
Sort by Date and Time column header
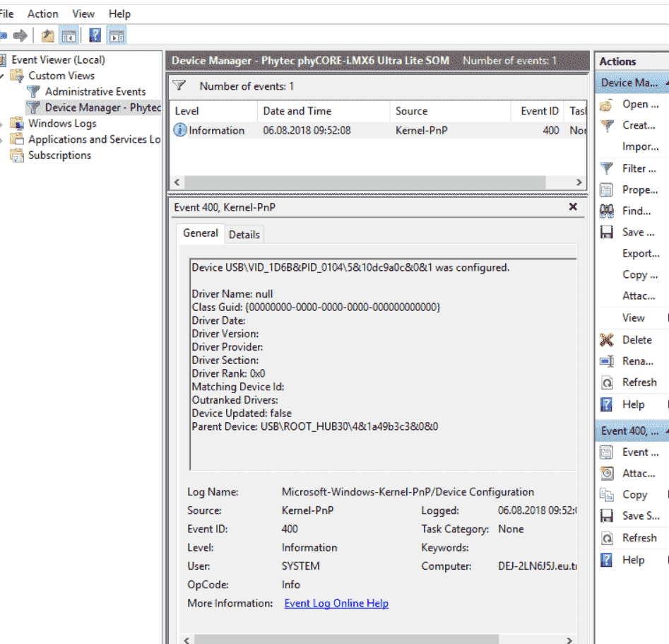pos(324,111)
